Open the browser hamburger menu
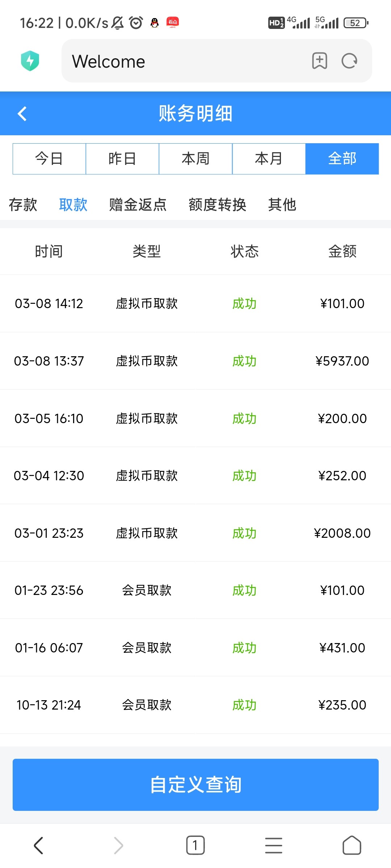The width and height of the screenshot is (391, 868). [x=273, y=846]
